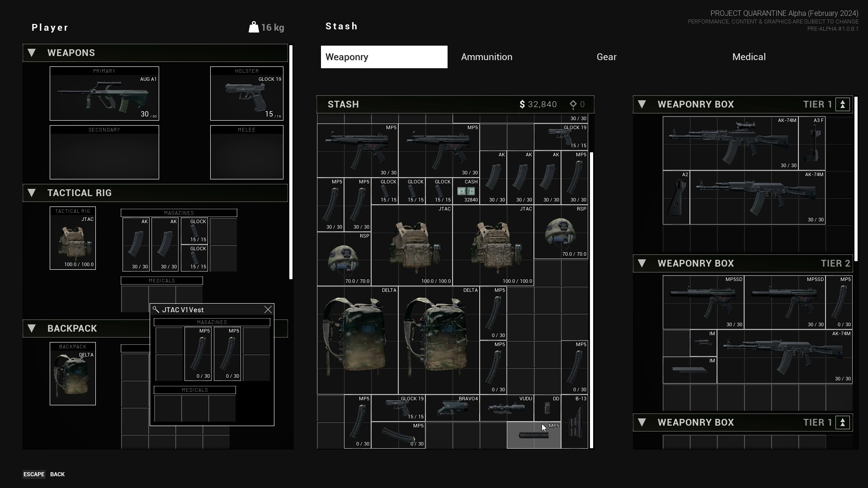Screen dimensions: 868x488
Task: Close the JTAC V1 Vest popup
Action: 268,310
